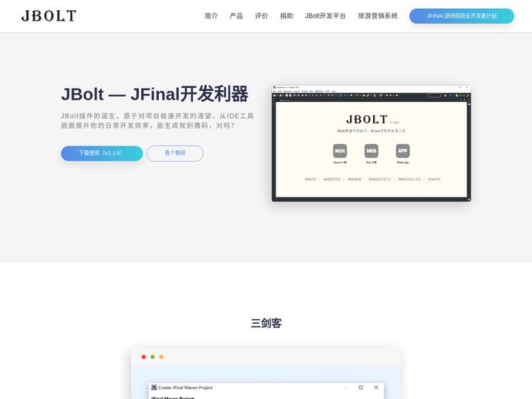Go to the 评价 section
This screenshot has width=532, height=399.
262,16
